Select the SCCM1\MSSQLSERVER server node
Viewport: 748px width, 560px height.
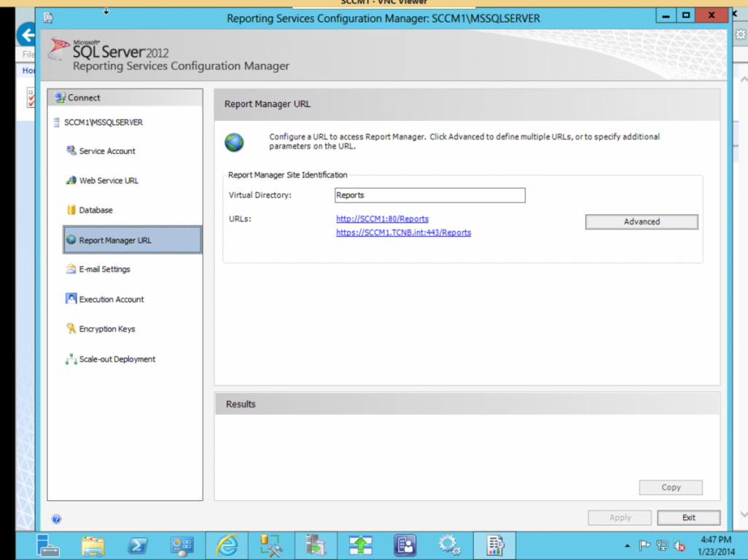(x=103, y=122)
